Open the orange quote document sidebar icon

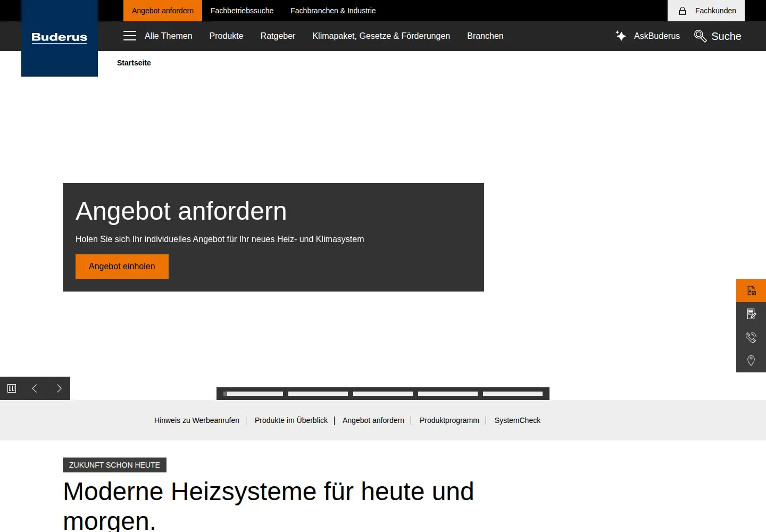click(x=751, y=290)
